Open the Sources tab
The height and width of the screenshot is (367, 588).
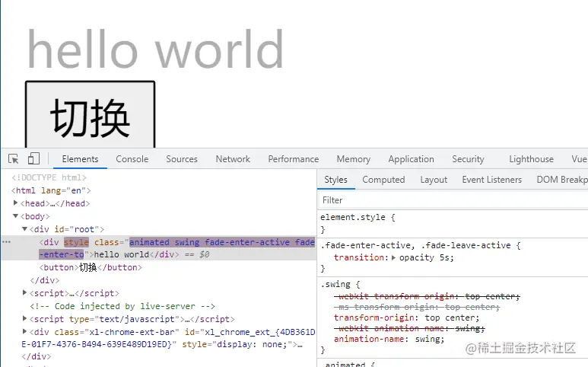tap(182, 159)
